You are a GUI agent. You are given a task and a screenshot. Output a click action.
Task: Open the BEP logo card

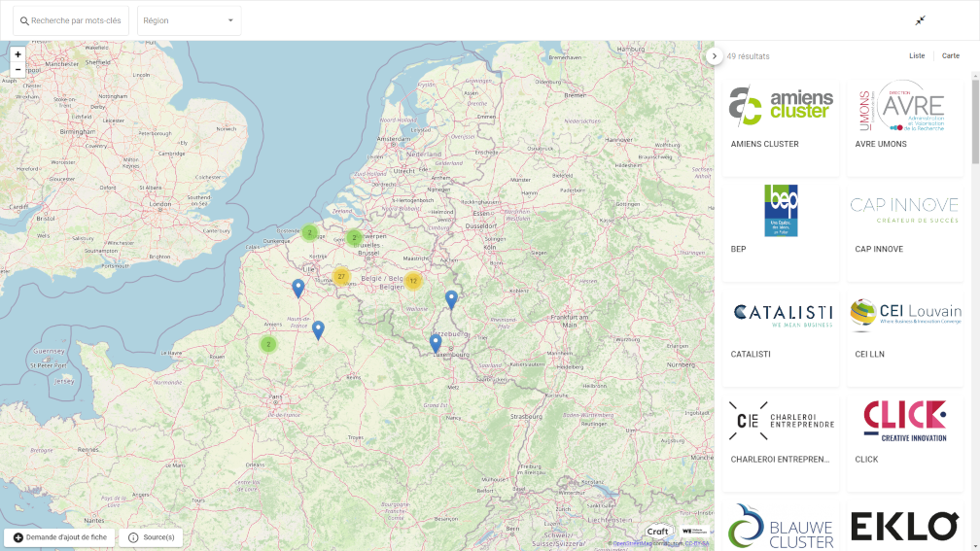(781, 230)
